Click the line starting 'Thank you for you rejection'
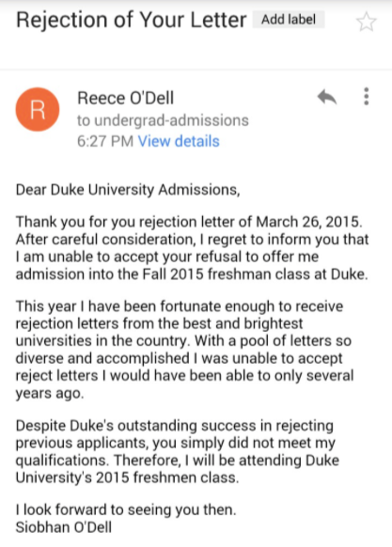Image resolution: width=392 pixels, height=547 pixels. pos(189,222)
